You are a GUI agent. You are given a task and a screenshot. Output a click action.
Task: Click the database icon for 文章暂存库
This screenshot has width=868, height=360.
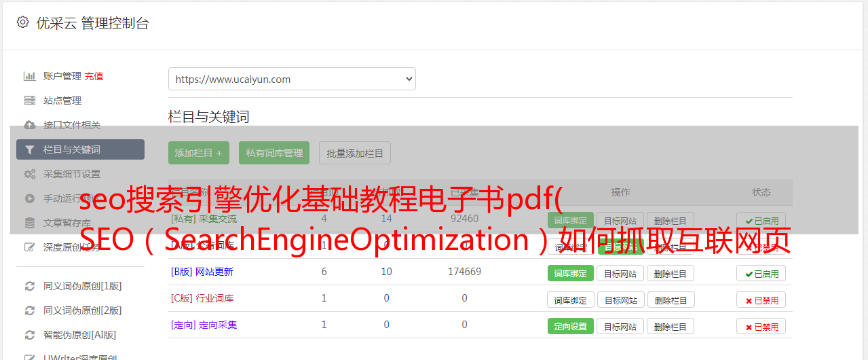coord(29,223)
